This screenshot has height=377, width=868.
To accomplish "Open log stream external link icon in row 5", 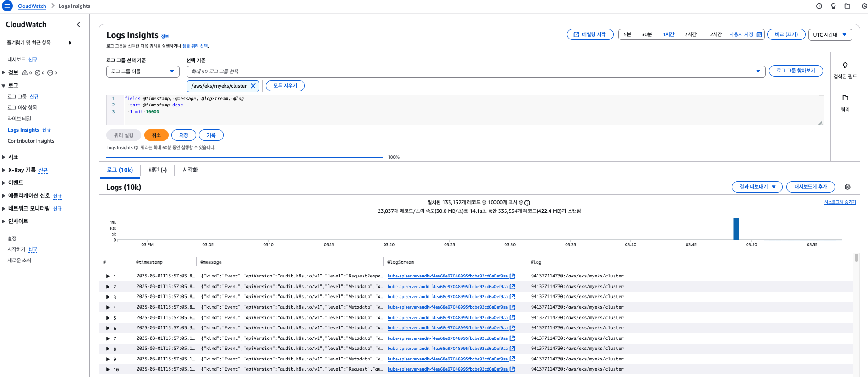I will pos(512,317).
